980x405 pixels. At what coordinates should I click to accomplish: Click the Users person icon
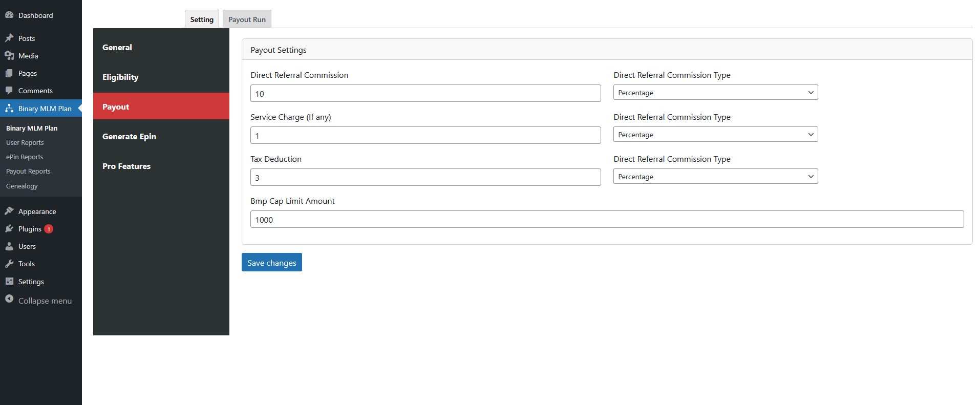(9, 246)
